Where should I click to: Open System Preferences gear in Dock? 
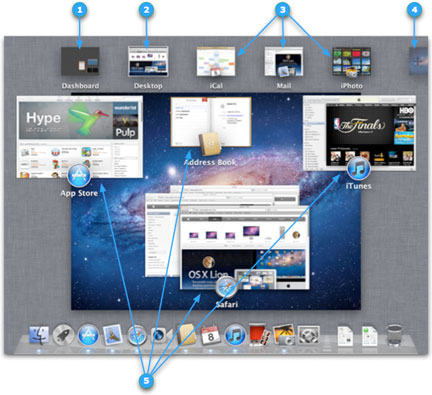[x=309, y=335]
